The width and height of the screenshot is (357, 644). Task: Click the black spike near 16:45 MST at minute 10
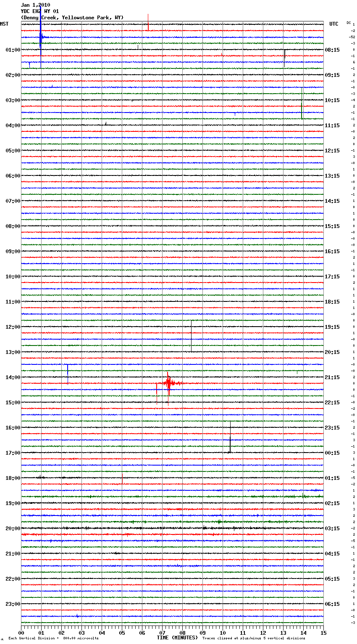tap(230, 437)
